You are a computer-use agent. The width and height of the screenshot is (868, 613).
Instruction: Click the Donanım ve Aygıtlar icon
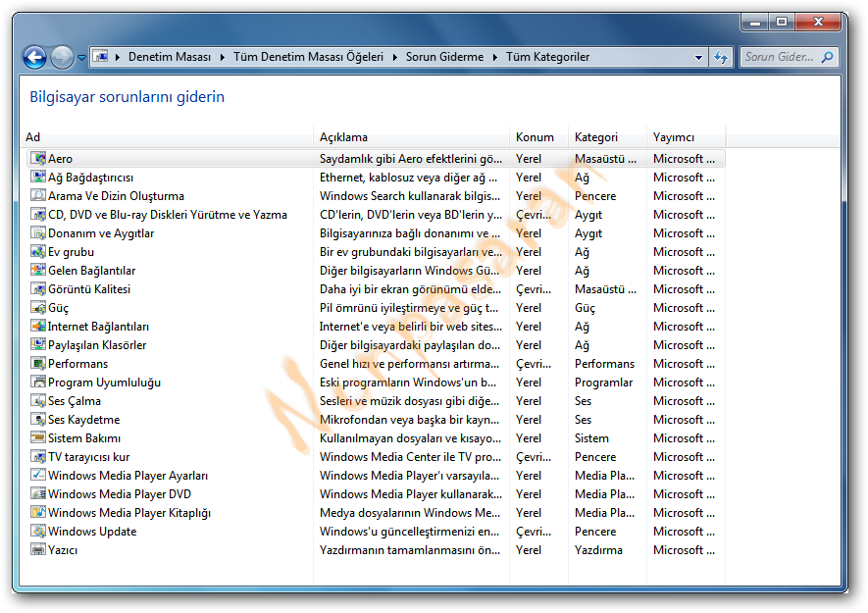(37, 233)
